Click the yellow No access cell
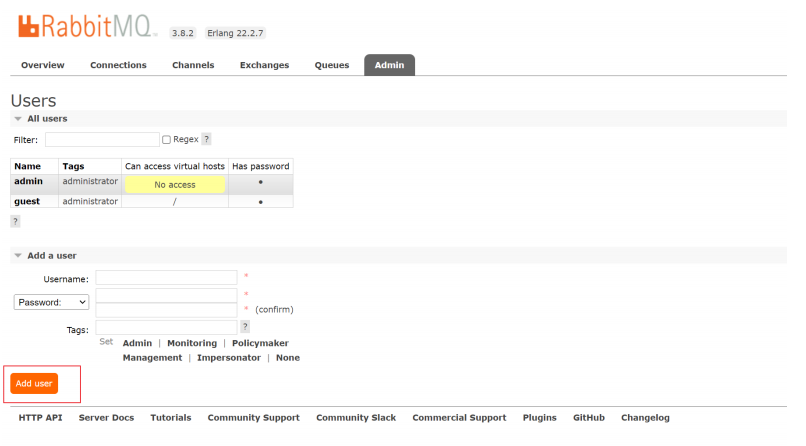806x446 pixels. click(x=175, y=184)
